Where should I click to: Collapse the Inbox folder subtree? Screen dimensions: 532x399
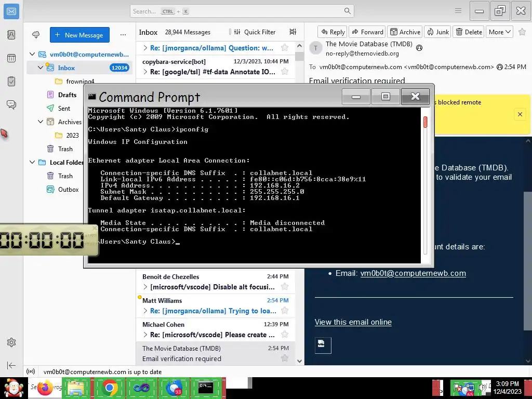[x=41, y=68]
